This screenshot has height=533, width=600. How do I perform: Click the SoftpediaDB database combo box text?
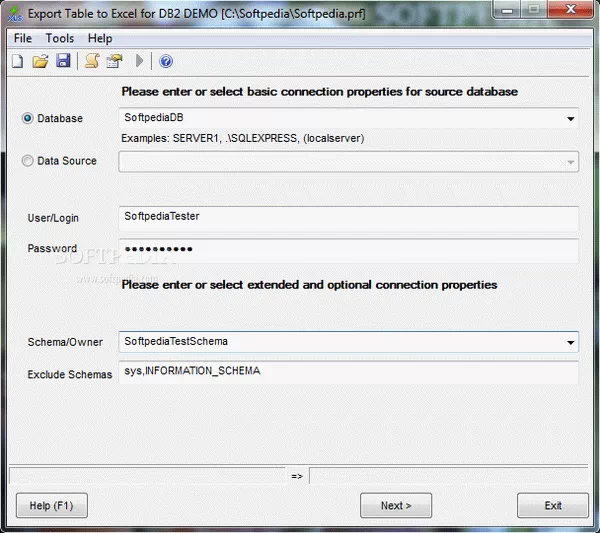coord(154,117)
